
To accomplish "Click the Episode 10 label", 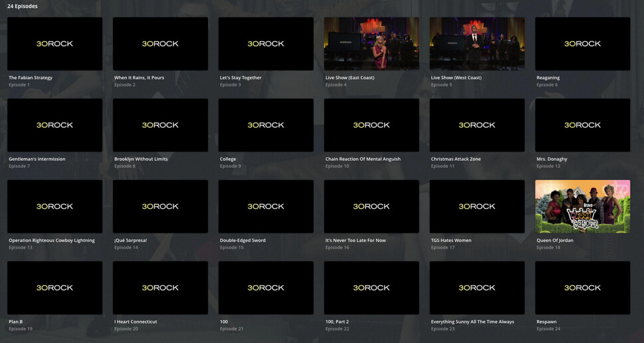I will point(337,166).
